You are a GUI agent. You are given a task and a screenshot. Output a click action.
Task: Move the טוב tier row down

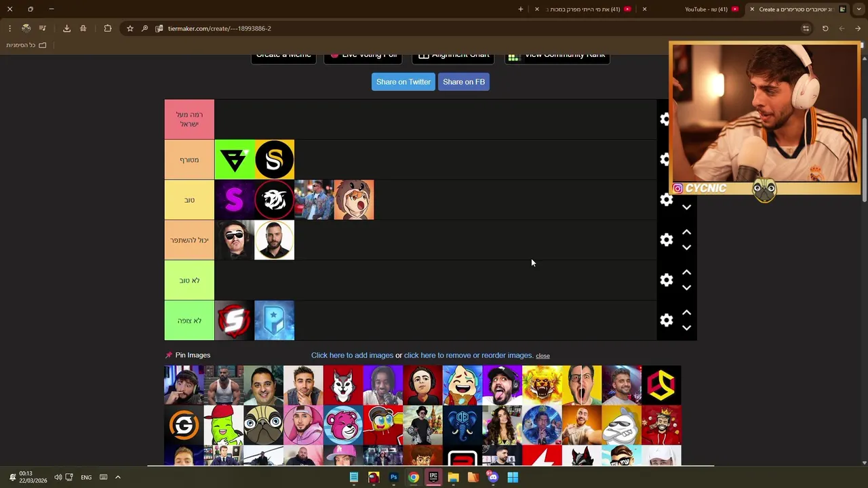coord(686,207)
